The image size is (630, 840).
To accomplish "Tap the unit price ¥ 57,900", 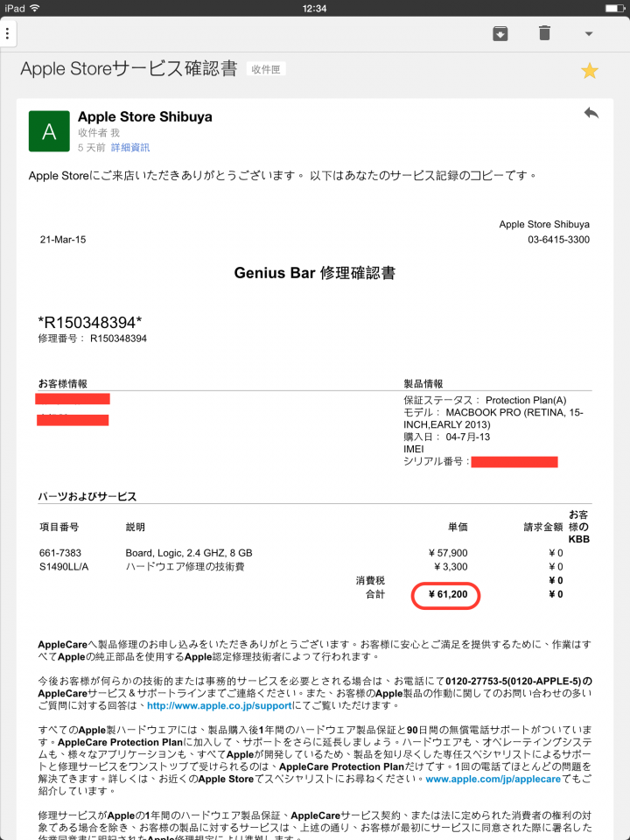I will click(448, 553).
